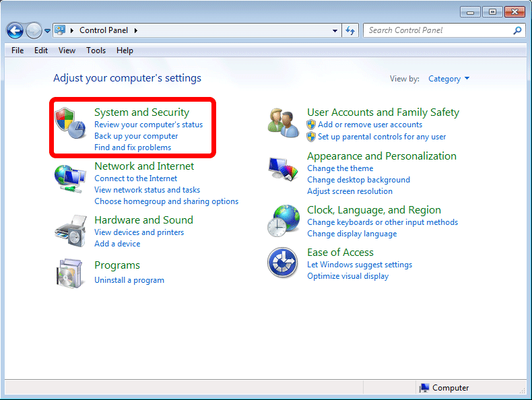Click Find and fix problems
Screen dimensions: 532x400
[x=133, y=147]
